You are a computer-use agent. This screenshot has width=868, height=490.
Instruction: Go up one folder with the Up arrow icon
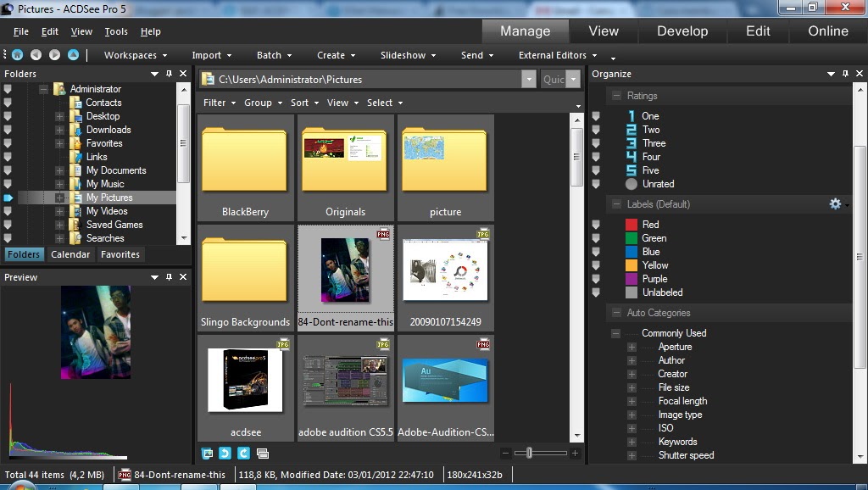[x=73, y=55]
